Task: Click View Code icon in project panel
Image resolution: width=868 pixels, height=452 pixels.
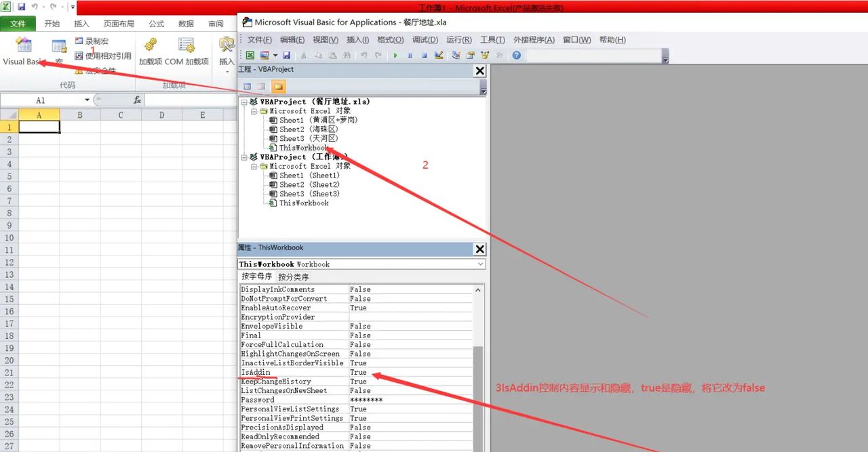Action: [247, 87]
